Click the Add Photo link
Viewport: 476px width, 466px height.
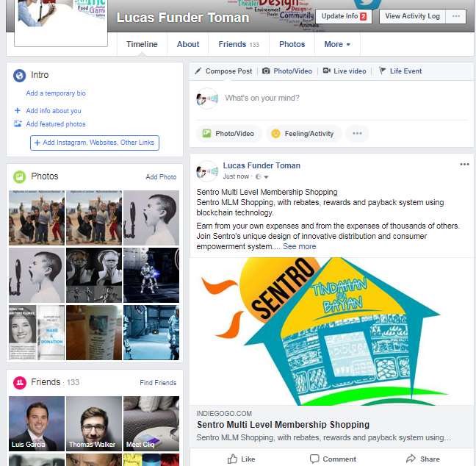[x=161, y=177]
